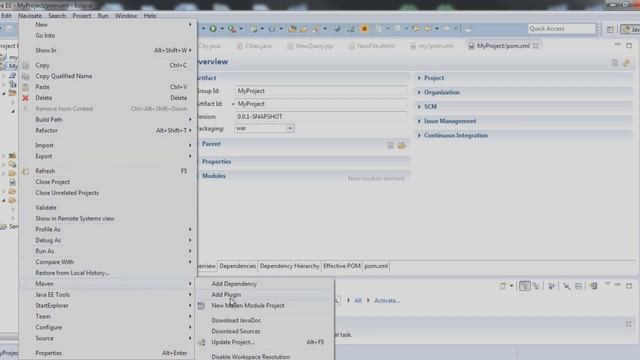Click the Version field showing 0.0.1-SNAPSHOT

pos(321,117)
